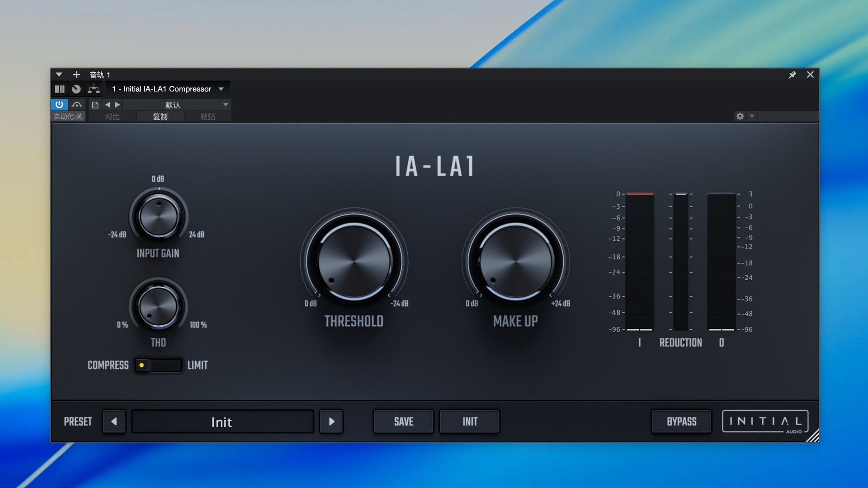Click the LIMIT label
Viewport: 868px width, 488px height.
tap(198, 365)
